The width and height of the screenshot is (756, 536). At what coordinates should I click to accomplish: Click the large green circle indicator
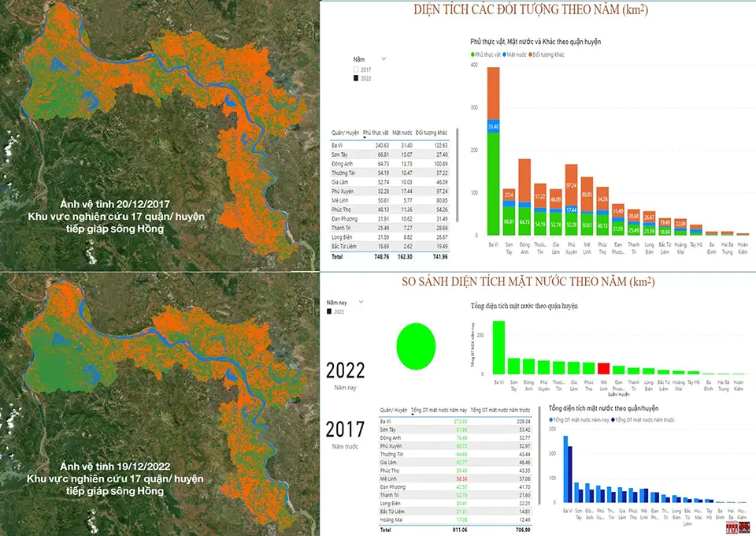[x=416, y=346]
